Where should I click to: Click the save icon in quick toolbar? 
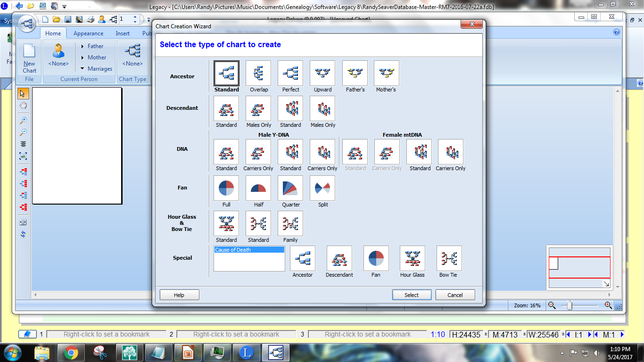coord(68,20)
